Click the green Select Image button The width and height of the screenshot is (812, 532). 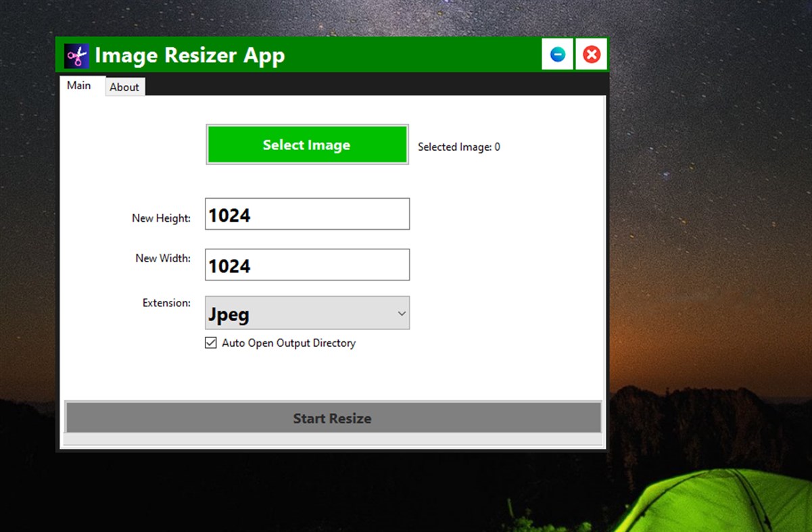tap(307, 144)
